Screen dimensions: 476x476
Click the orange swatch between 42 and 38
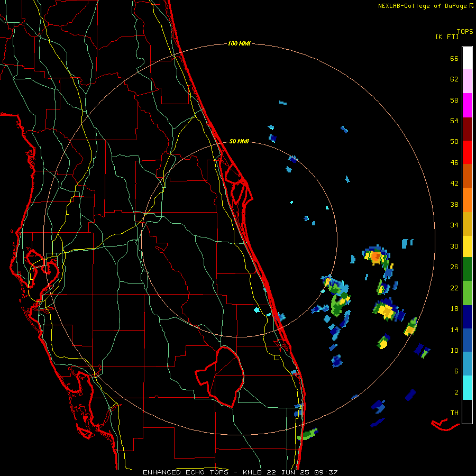coord(467,200)
